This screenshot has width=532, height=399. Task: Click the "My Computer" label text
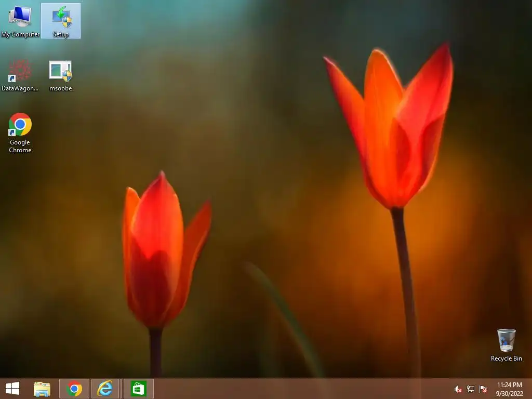click(x=20, y=34)
